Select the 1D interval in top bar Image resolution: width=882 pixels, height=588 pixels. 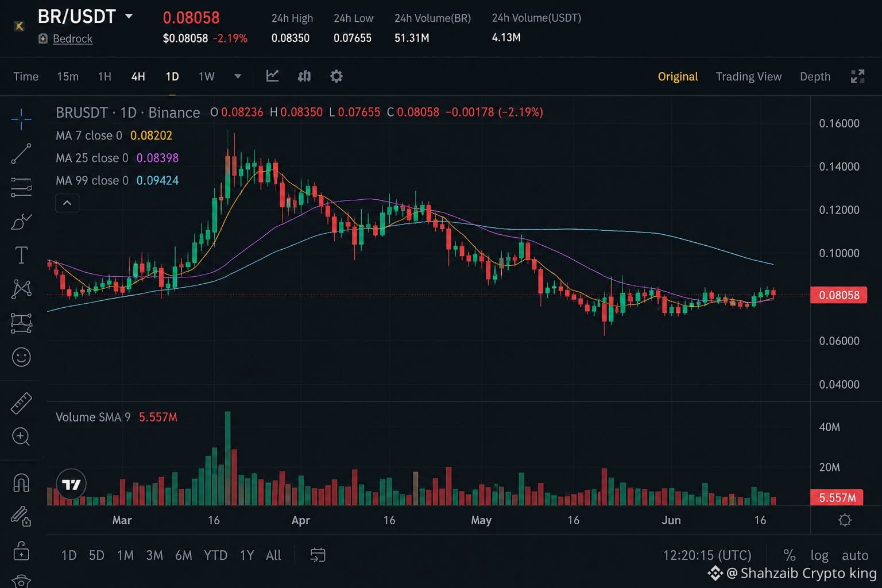click(172, 76)
